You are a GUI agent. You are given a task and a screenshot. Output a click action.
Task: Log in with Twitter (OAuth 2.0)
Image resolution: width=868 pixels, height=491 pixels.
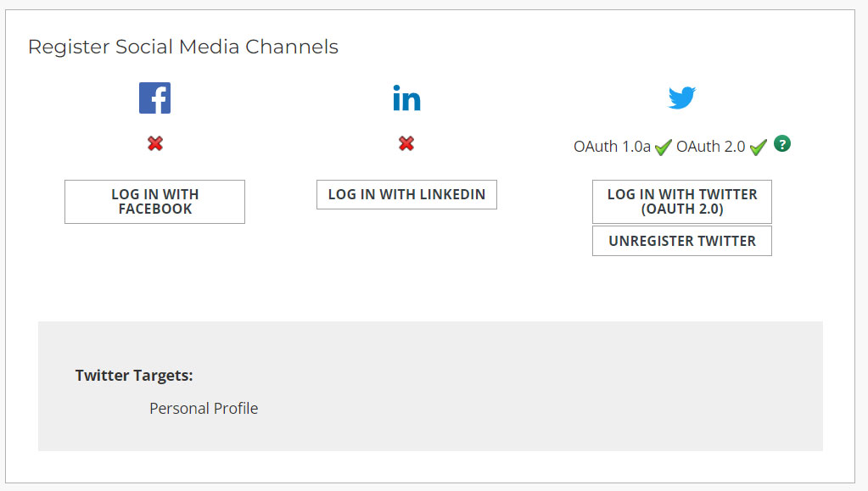pyautogui.click(x=682, y=201)
